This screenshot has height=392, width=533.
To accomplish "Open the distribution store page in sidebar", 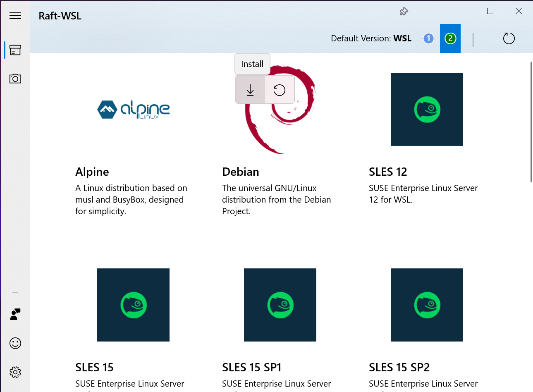I will coord(15,50).
